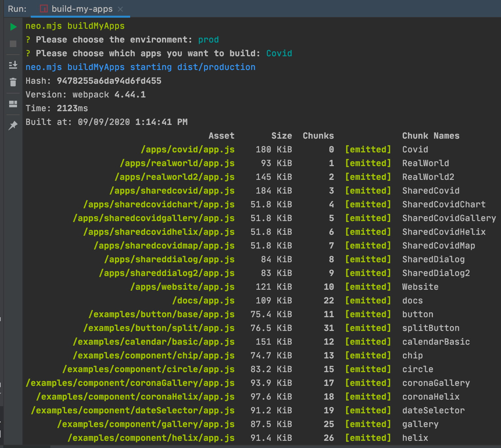
Task: Click the prod environment answer
Action: tap(209, 40)
